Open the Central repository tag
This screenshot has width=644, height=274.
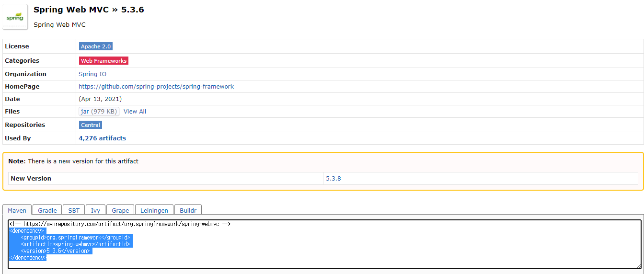pos(91,125)
